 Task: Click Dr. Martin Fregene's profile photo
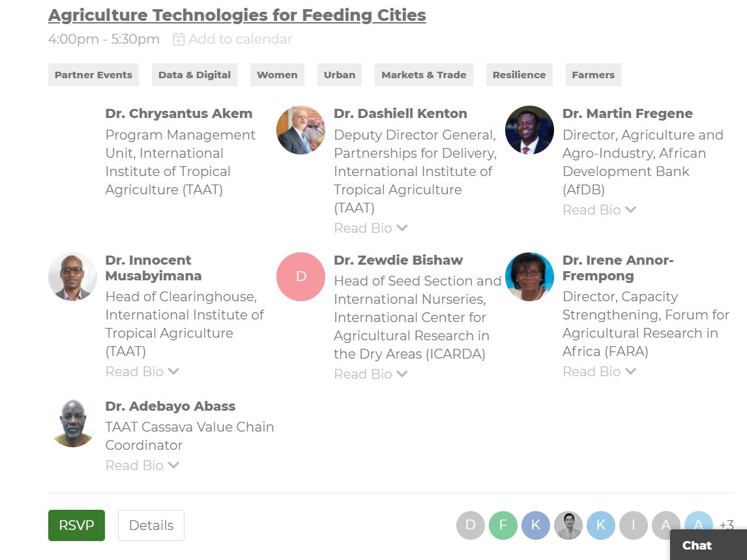(x=529, y=130)
